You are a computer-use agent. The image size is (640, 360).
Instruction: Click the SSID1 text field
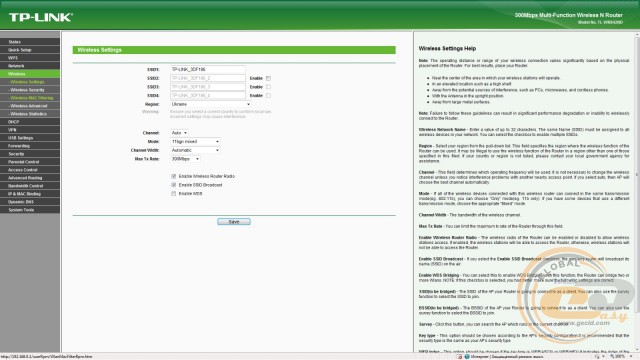pos(208,69)
